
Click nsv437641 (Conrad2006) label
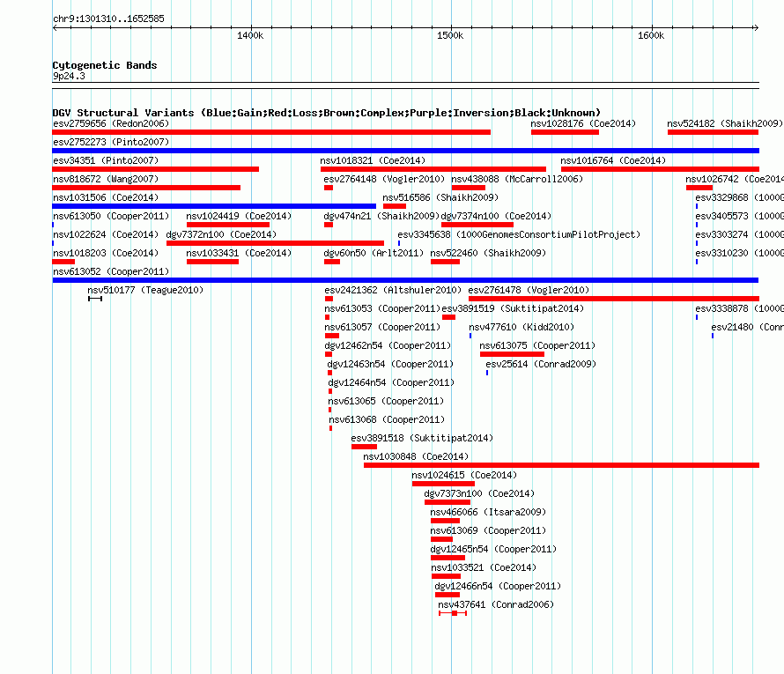(x=496, y=604)
